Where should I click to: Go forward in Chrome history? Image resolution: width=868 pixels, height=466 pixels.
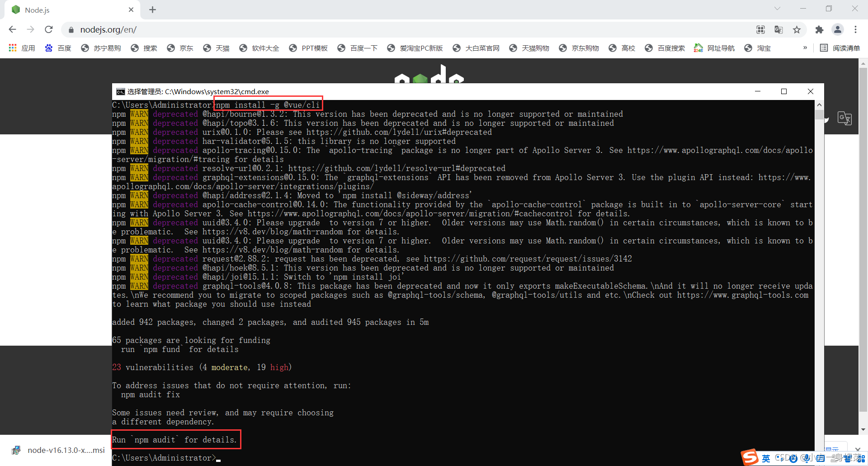tap(30, 29)
